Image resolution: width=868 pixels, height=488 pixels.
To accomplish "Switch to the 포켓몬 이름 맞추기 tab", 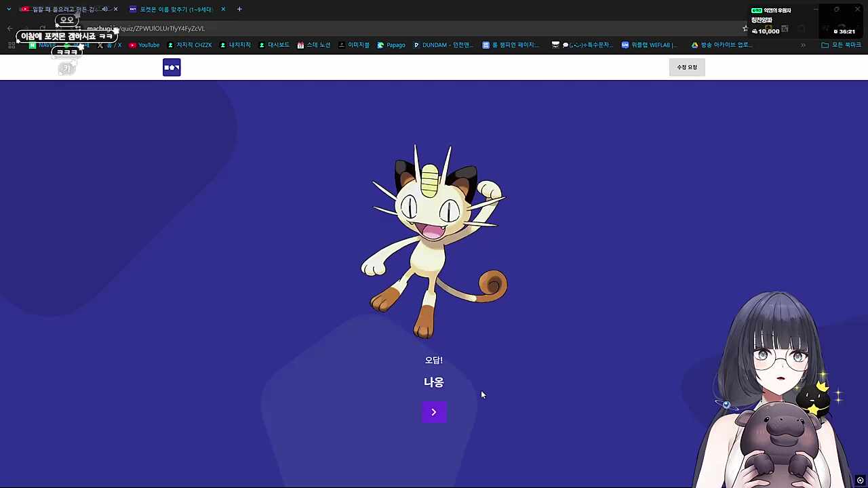I will point(176,9).
